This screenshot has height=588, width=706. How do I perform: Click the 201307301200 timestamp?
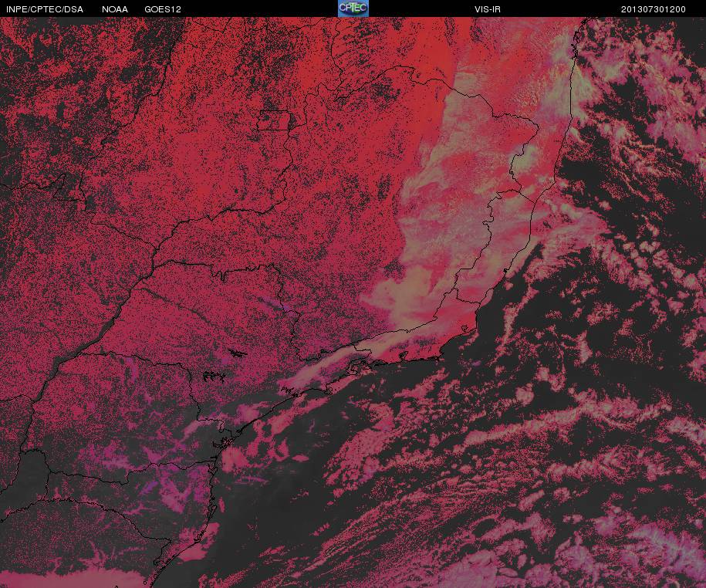654,9
